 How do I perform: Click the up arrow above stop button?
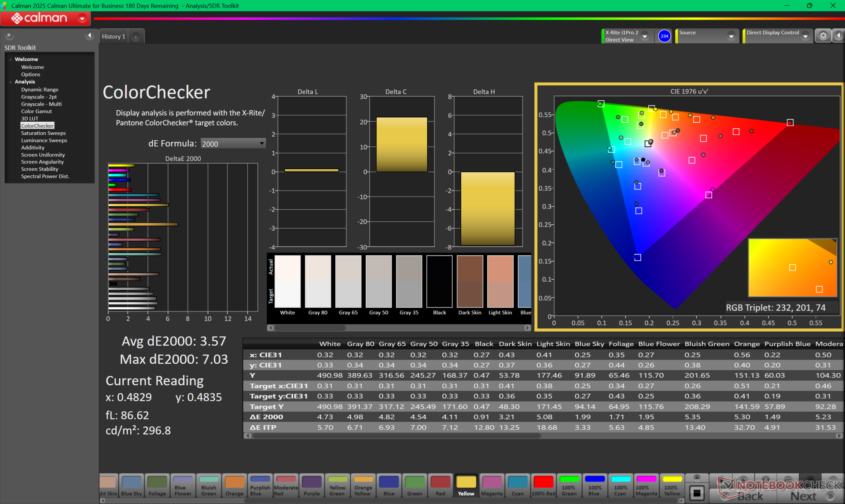697,478
